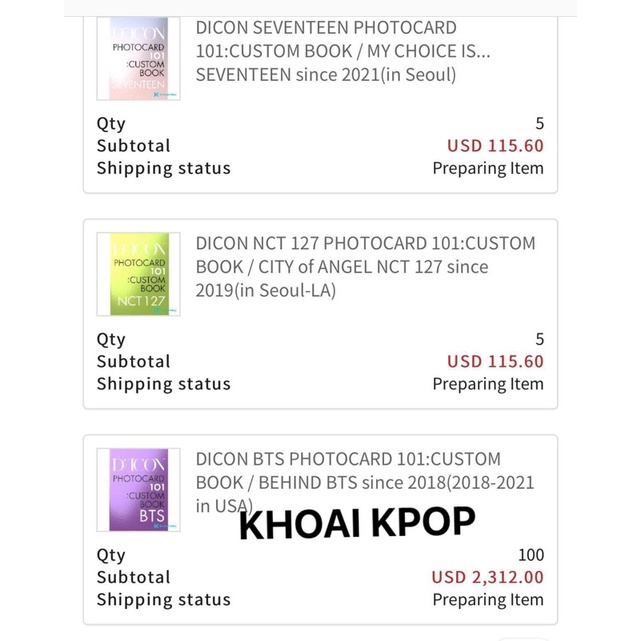Click the Subtotal label in the NCT 127 order

point(133,362)
